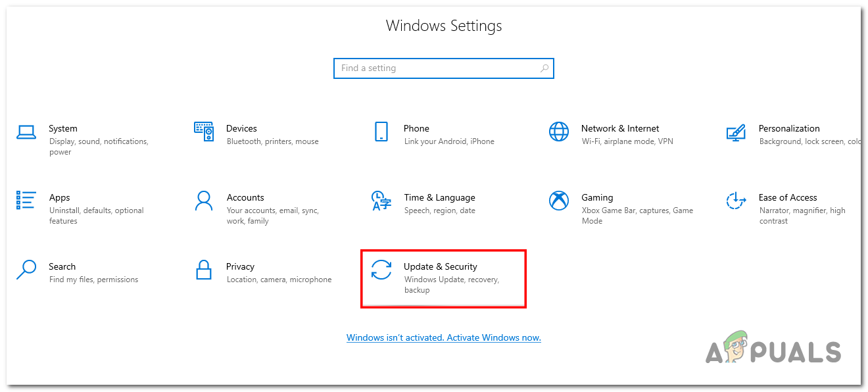Click the Personalization icon for backgrounds
This screenshot has width=868, height=392.
click(735, 132)
